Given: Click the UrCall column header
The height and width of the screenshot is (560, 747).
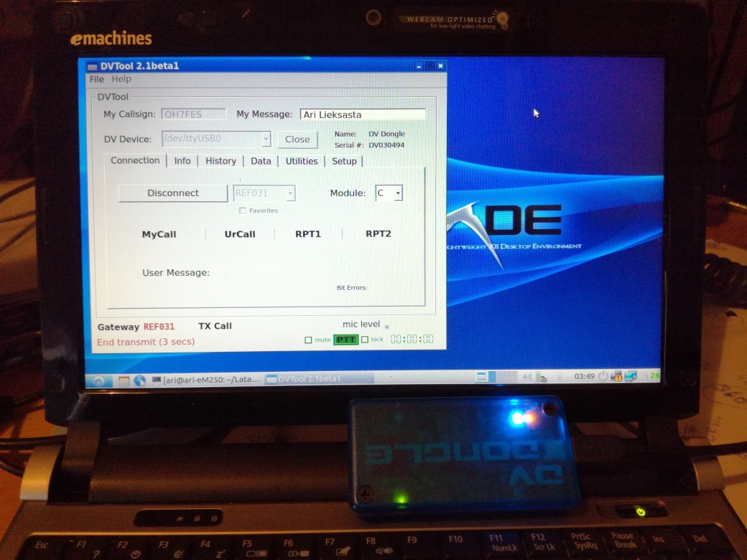Looking at the screenshot, I should (x=240, y=234).
